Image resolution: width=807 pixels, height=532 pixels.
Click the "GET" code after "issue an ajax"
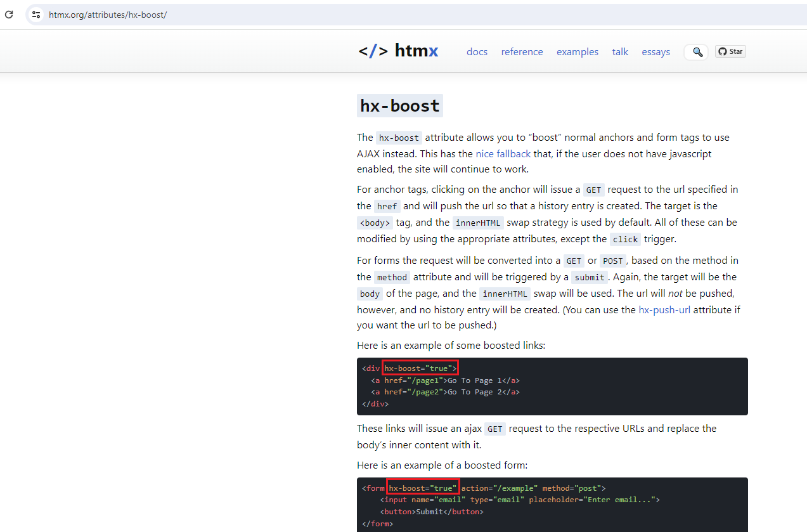click(495, 429)
